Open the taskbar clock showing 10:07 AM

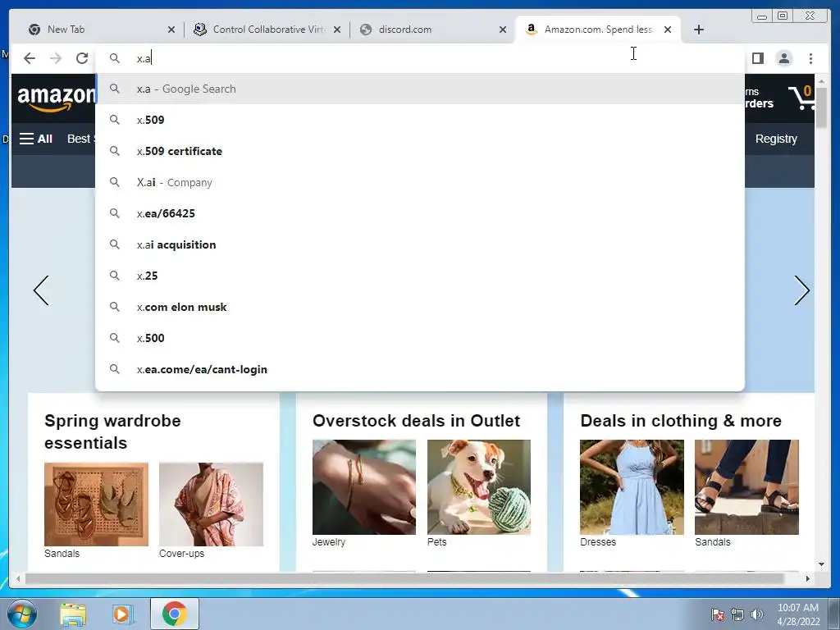point(798,614)
